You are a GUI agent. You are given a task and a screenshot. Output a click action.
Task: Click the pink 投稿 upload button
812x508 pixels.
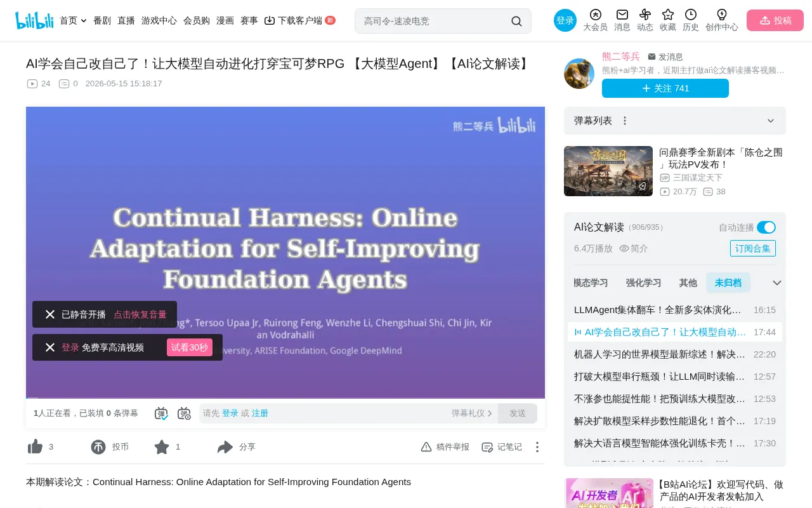tap(775, 20)
